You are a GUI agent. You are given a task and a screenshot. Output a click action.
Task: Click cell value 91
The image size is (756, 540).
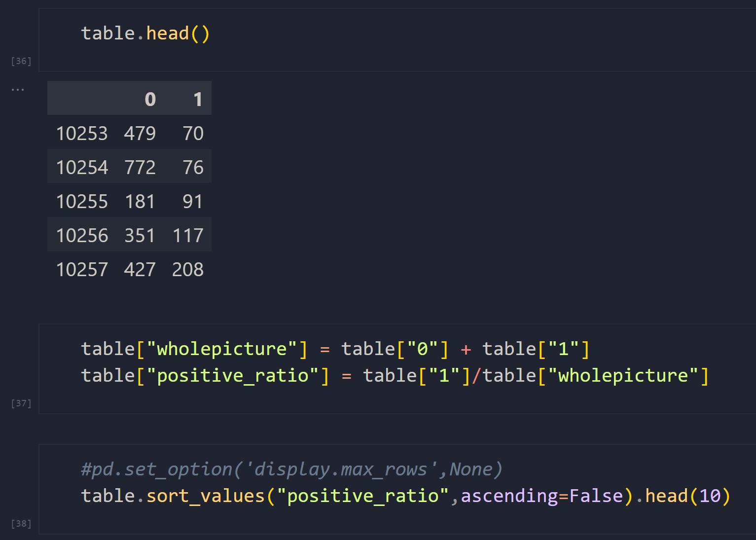click(193, 202)
